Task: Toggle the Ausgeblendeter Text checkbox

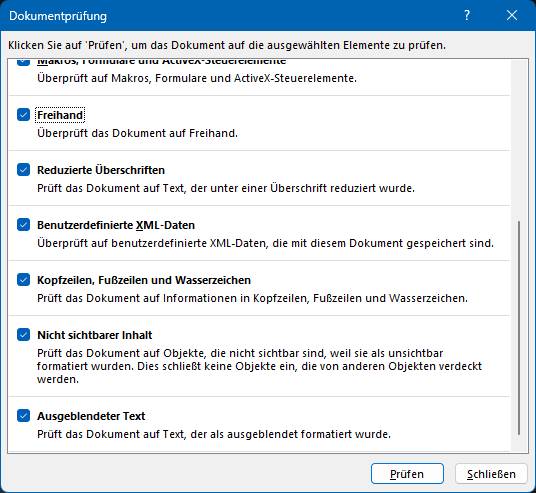Action: 23,416
